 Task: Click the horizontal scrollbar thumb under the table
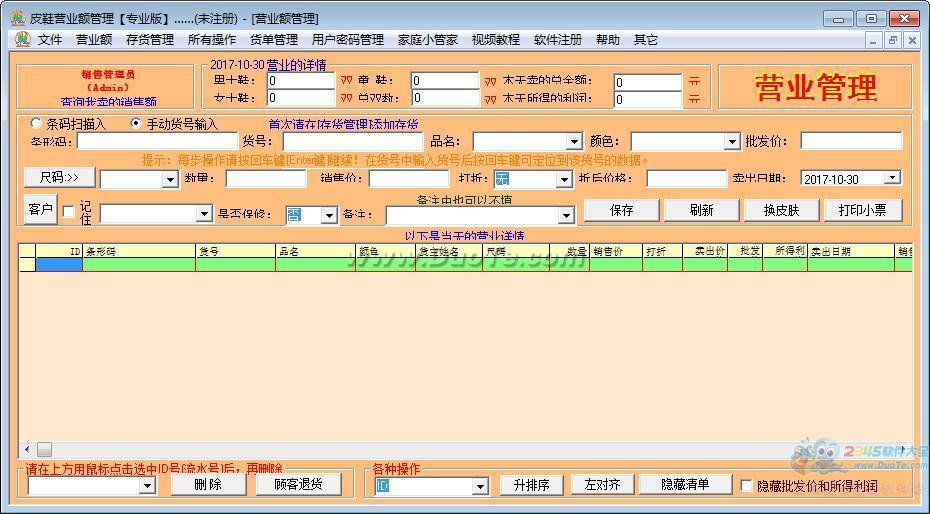44,450
